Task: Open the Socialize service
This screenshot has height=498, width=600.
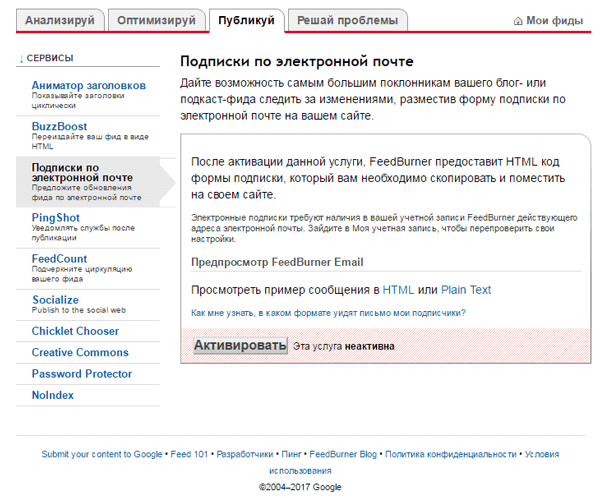Action: (55, 300)
